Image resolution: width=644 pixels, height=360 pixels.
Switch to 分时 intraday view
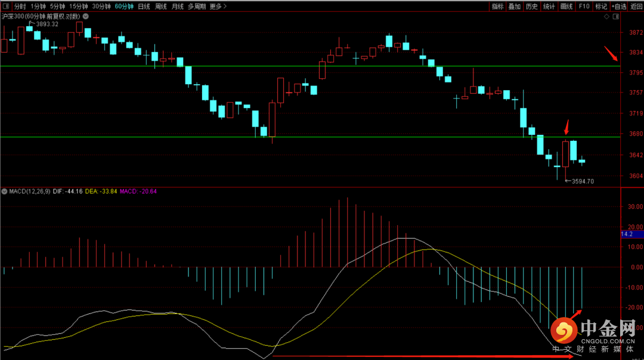coord(20,7)
